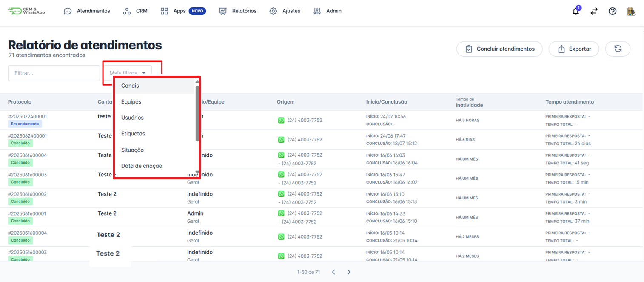The width and height of the screenshot is (644, 282).
Task: Click the Filtrar search input field
Action: click(x=54, y=73)
